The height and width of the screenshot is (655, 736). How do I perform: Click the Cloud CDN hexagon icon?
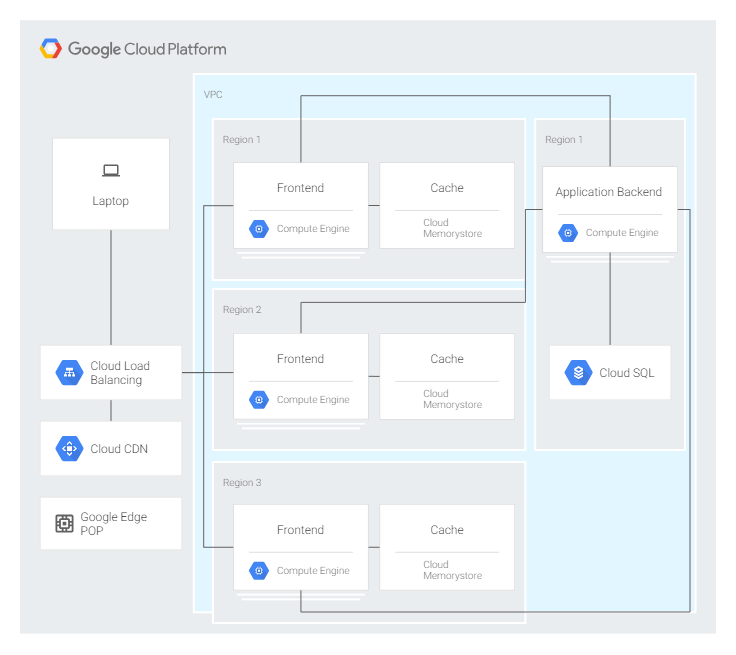69,448
